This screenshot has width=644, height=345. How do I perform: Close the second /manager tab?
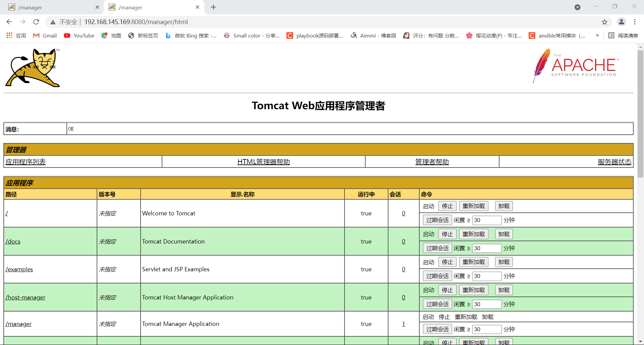coord(198,7)
